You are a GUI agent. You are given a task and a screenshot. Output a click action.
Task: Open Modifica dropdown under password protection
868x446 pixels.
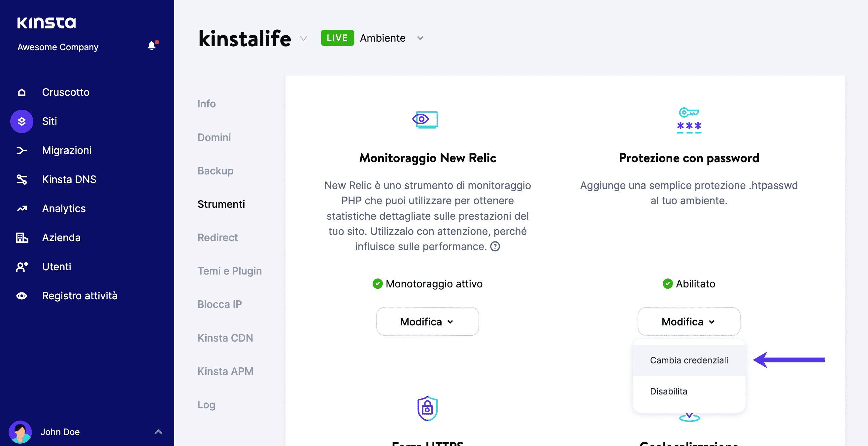point(689,321)
